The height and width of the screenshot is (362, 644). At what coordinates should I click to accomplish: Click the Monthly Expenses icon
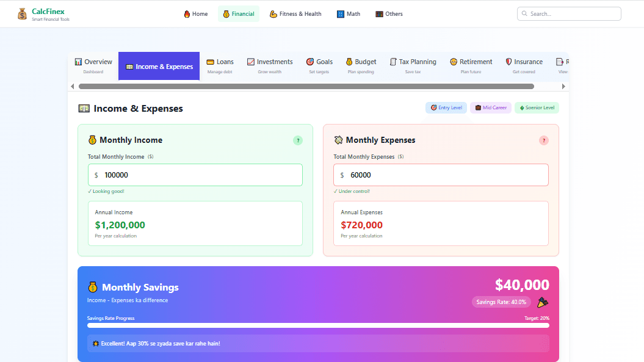[x=338, y=140]
